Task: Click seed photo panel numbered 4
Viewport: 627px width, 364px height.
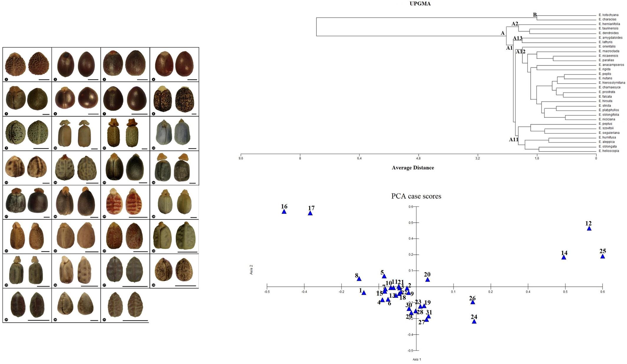Action: pyautogui.click(x=174, y=64)
